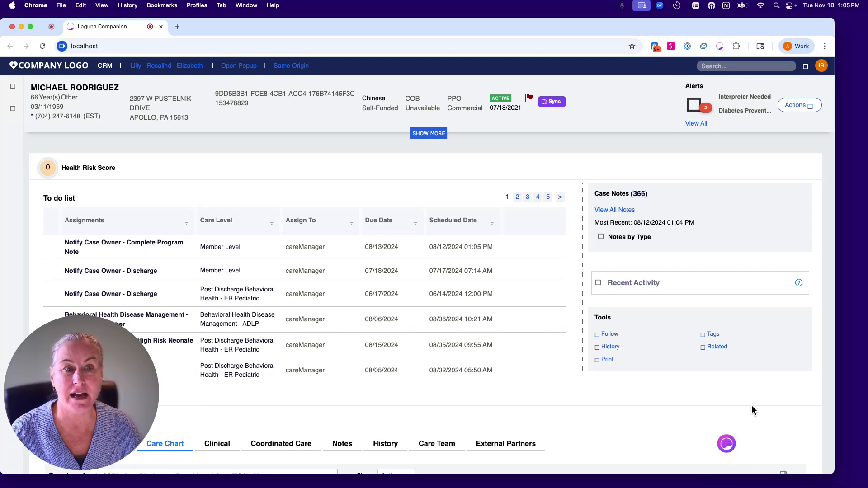Click the Actions button in the Alerts panel
868x488 pixels.
799,104
